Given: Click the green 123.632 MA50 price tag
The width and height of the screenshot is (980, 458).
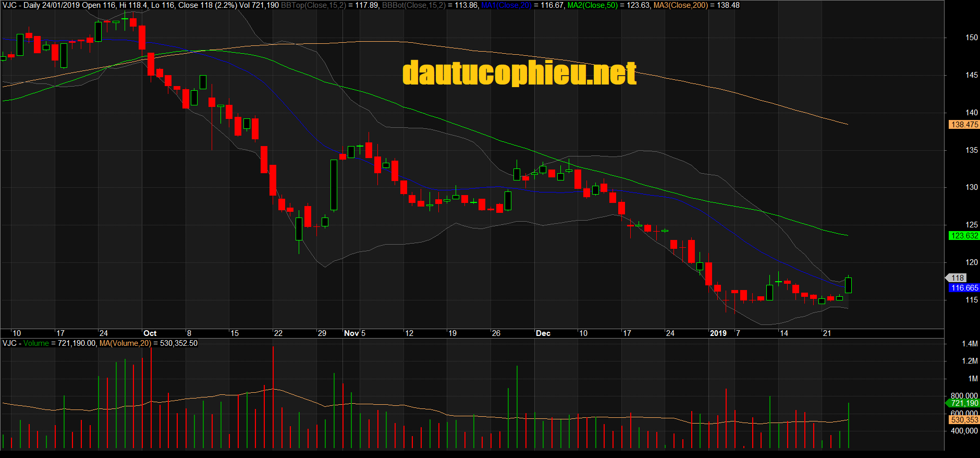Looking at the screenshot, I should (964, 236).
